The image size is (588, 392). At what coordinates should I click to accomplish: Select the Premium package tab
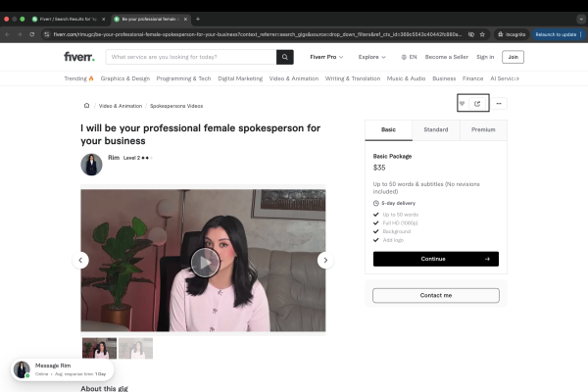[x=483, y=129]
